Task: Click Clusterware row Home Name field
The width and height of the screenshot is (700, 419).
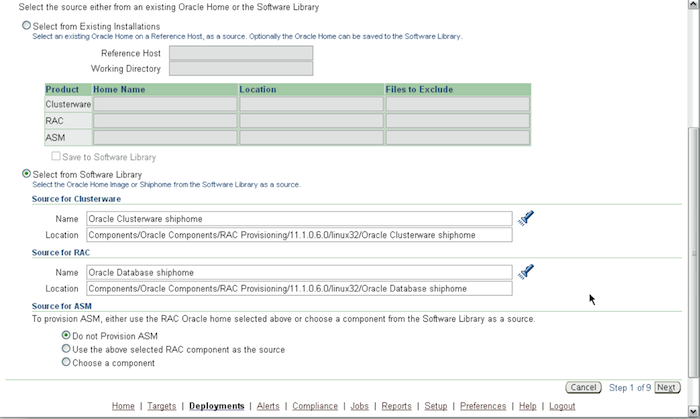Action: pos(165,104)
